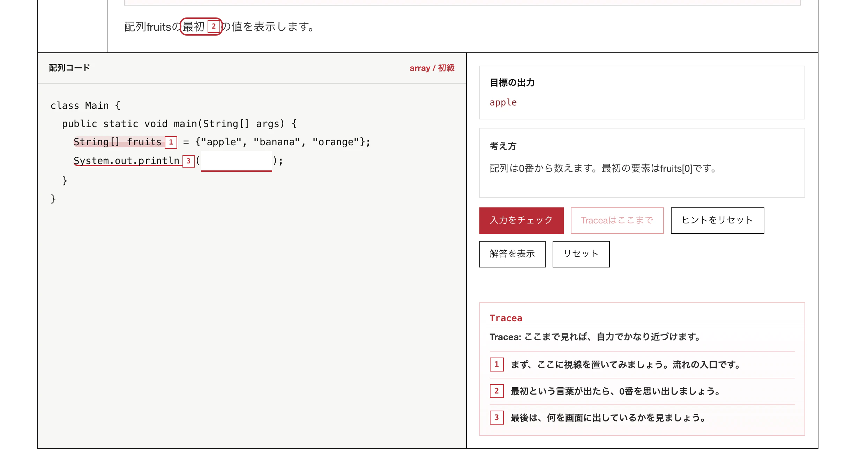Click the blank input field inside println
868x456 pixels.
236,161
